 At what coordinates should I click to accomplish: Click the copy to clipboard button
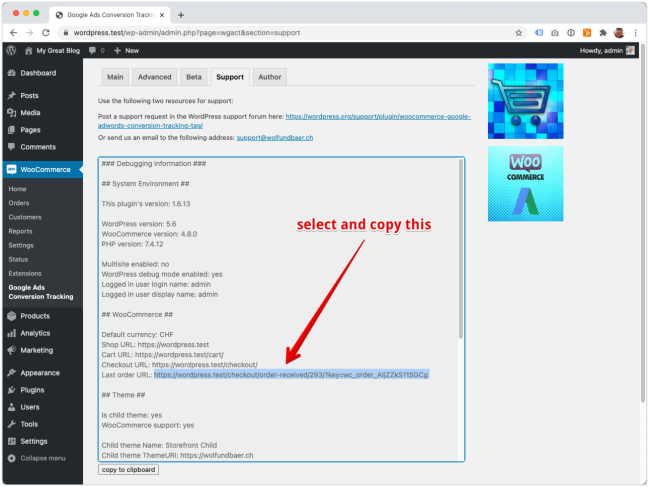[128, 470]
